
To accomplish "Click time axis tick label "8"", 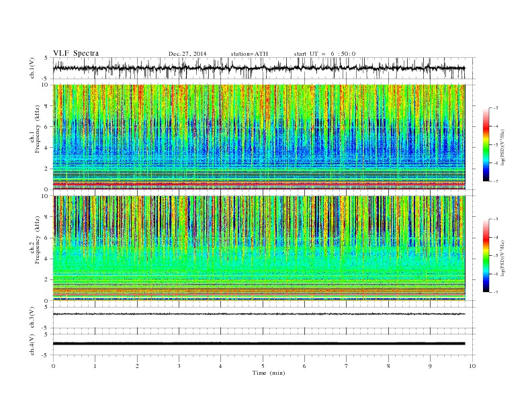I will tap(388, 366).
